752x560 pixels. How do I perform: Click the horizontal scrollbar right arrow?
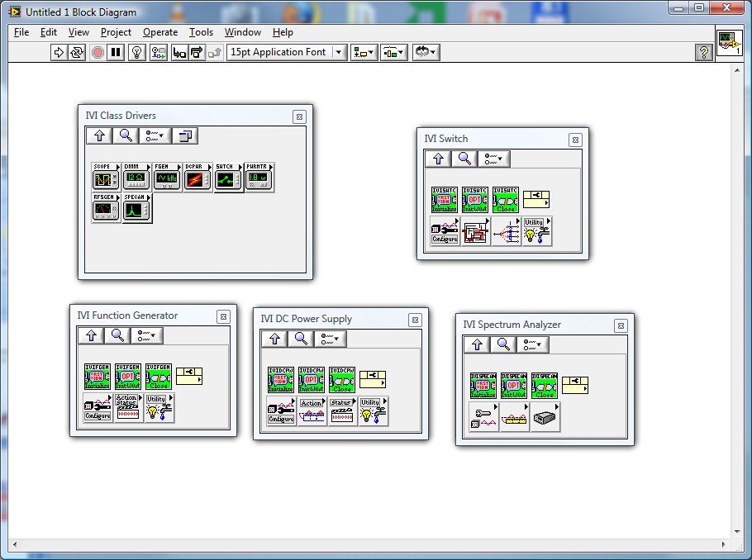pos(723,544)
